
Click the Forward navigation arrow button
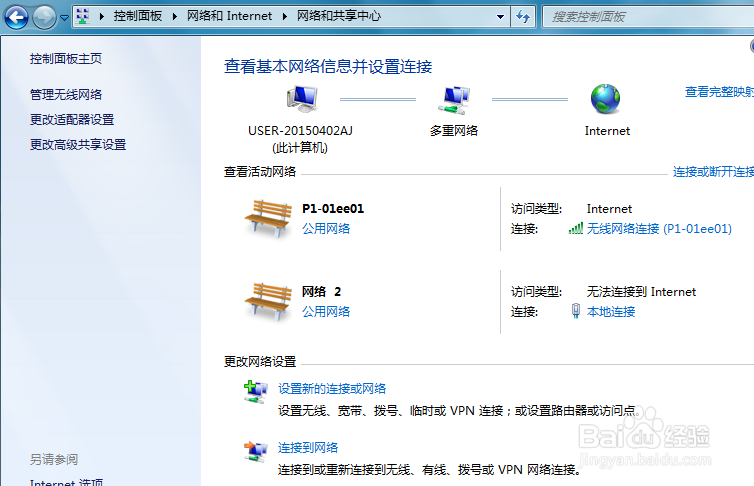point(44,17)
